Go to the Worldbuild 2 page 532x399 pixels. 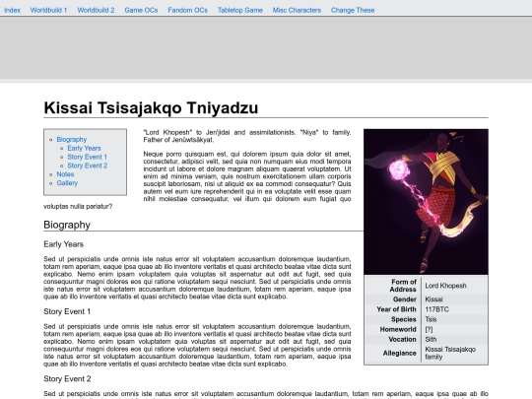pos(96,10)
